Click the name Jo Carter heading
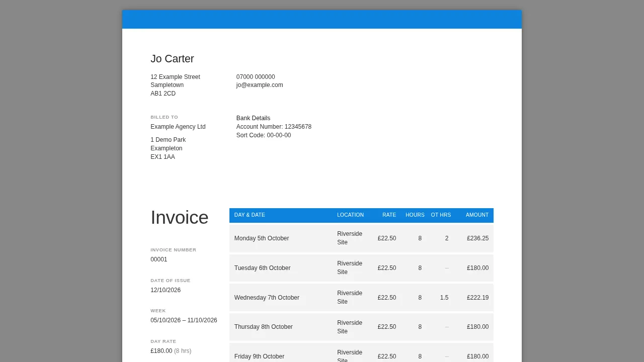 [172, 59]
